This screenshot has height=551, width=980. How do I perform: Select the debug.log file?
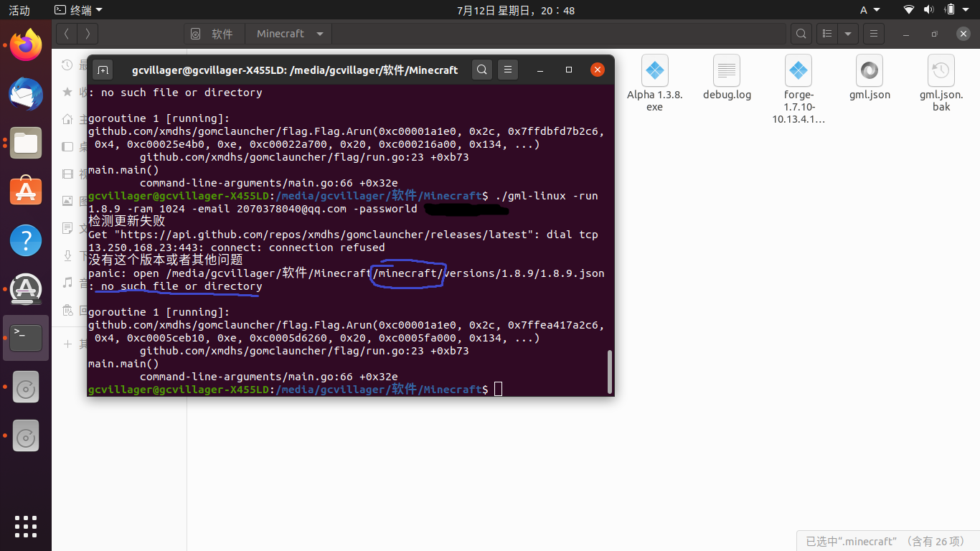pos(727,79)
